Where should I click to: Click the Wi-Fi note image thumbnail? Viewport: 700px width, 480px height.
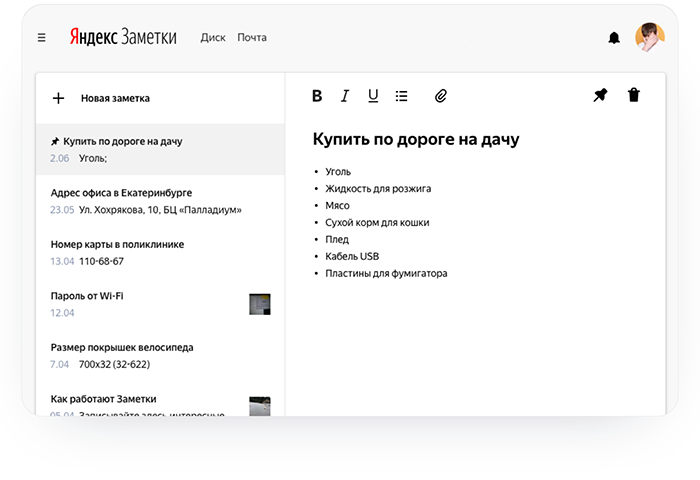coord(260,304)
